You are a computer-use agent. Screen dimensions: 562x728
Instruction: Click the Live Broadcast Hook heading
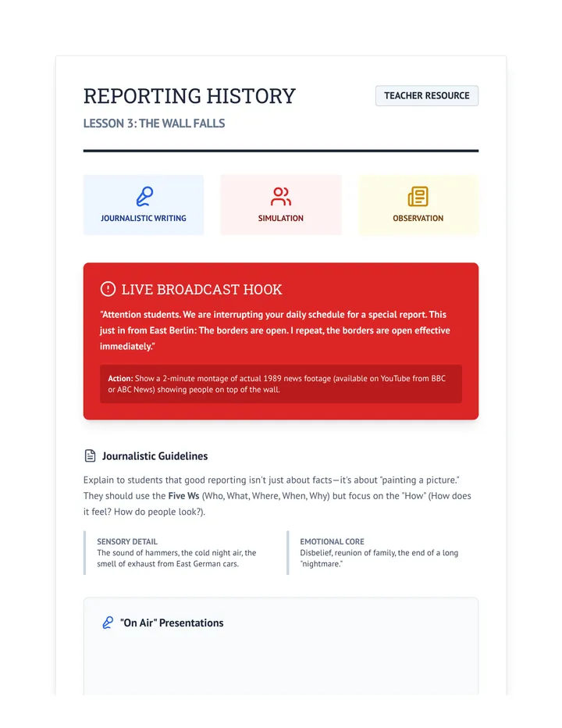[201, 289]
